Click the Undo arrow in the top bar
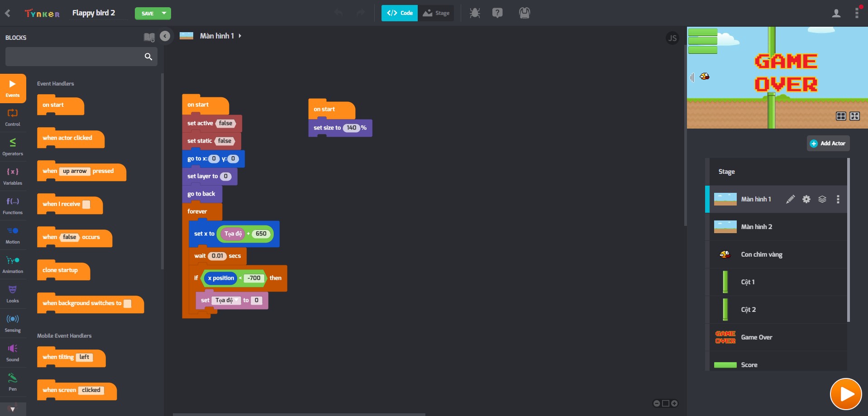The height and width of the screenshot is (416, 868). [x=339, y=13]
